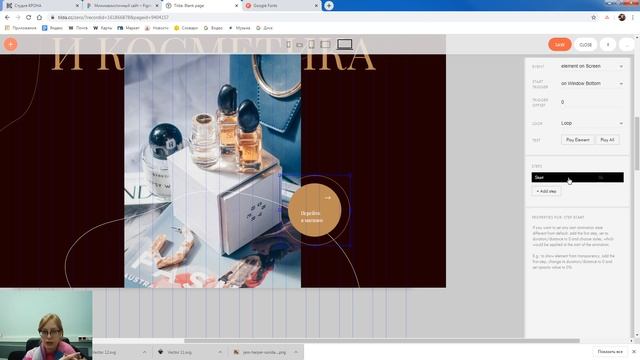Open a new browser tab
Image resolution: width=640 pixels, height=360 pixels.
coord(329,6)
